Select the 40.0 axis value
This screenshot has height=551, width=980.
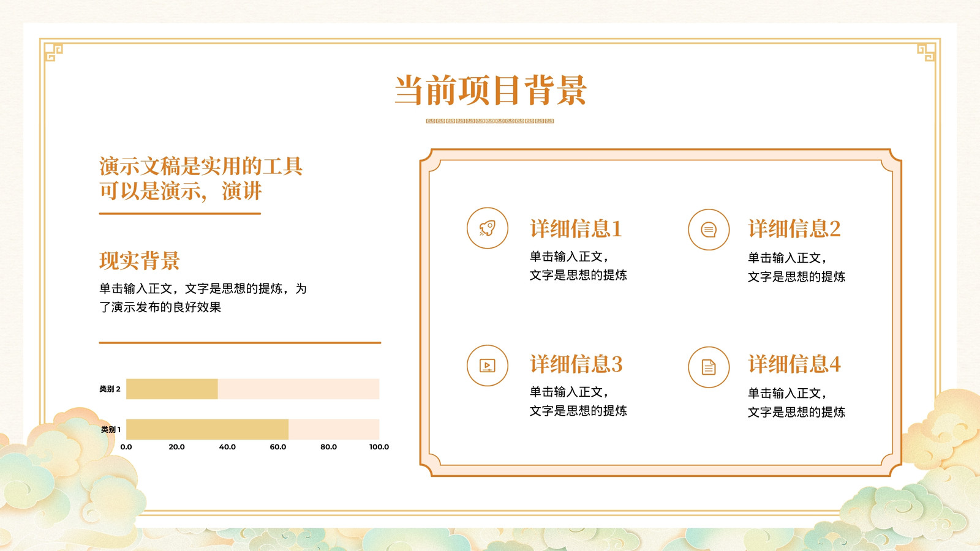point(227,447)
